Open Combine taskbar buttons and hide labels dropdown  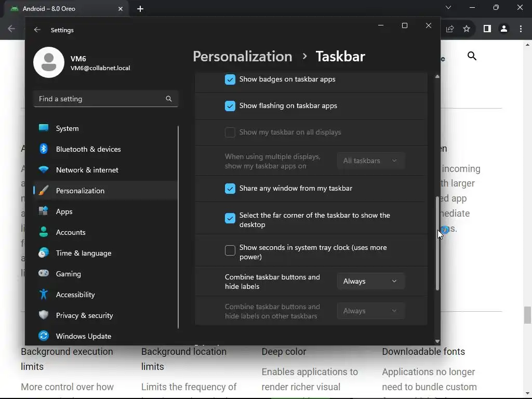click(370, 281)
